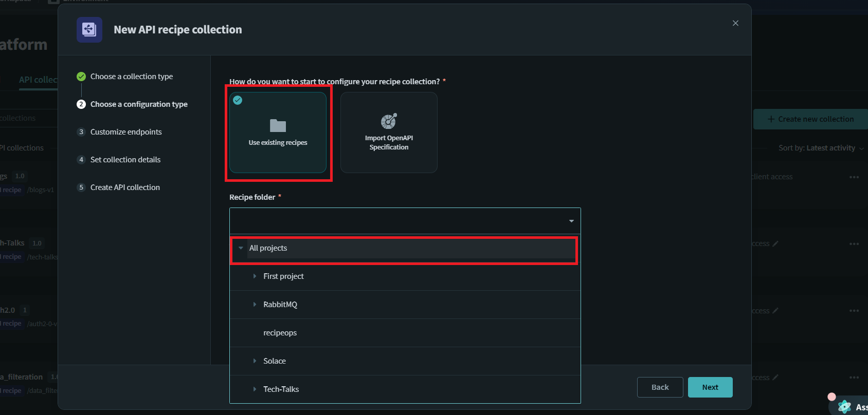868x415 pixels.
Task: Go to Choose a collection type step
Action: pos(132,77)
